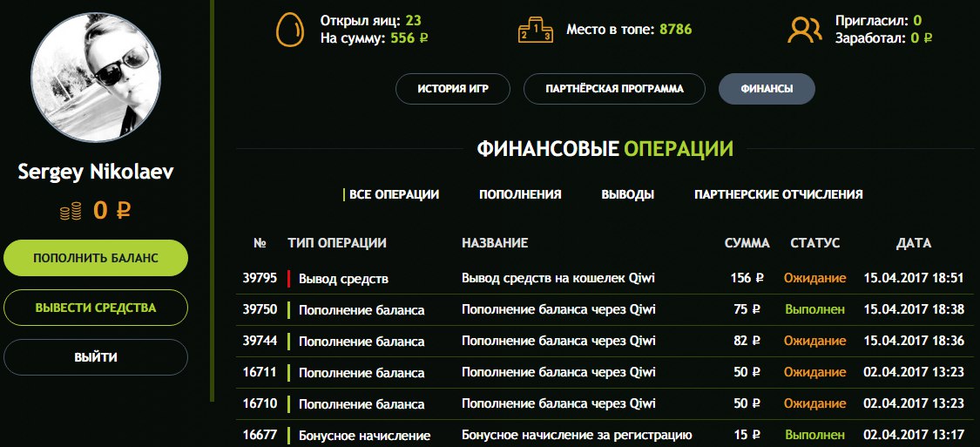Click Вывод средств на кошелек Qiwi

coord(558,278)
